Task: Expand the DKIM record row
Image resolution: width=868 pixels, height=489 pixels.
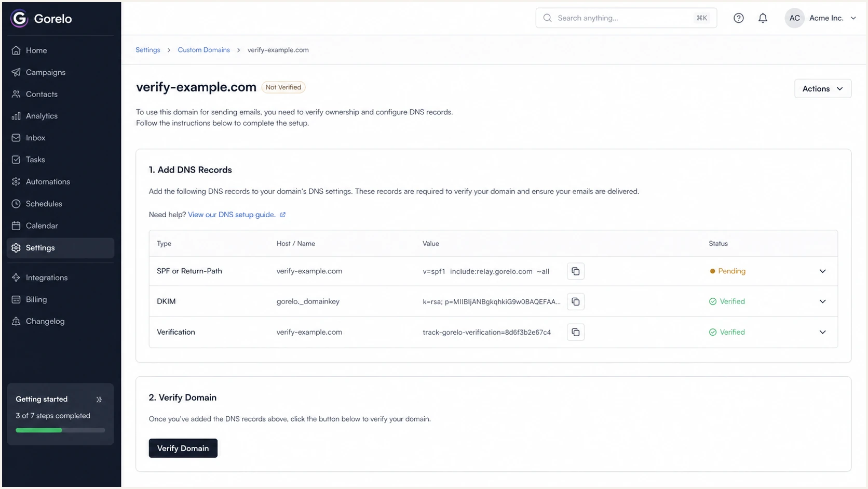Action: tap(822, 301)
